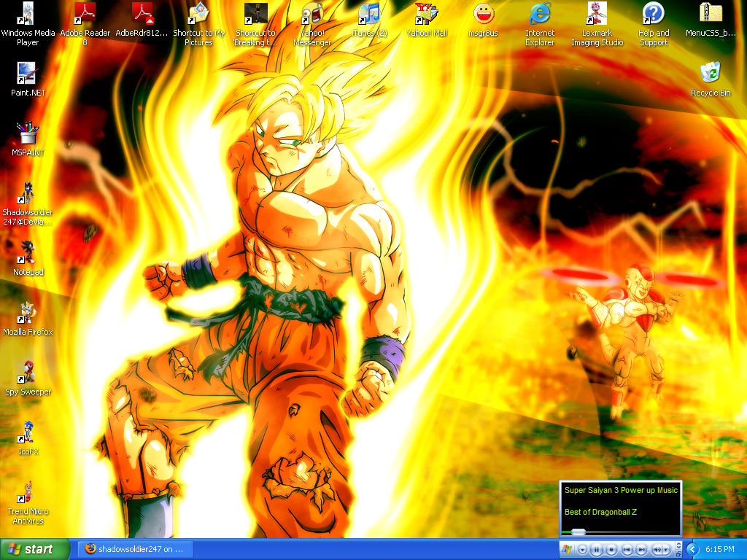The height and width of the screenshot is (560, 747).
Task: Expand hidden system tray icons arrow
Action: click(693, 550)
